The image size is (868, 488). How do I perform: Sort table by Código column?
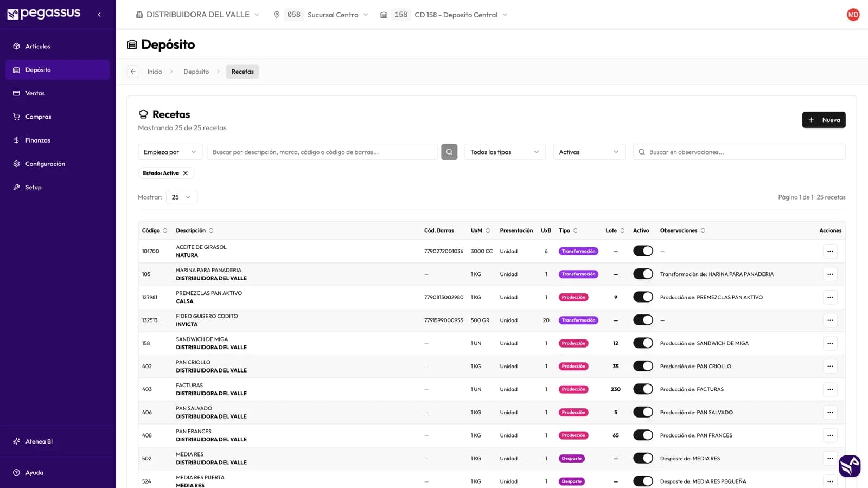click(x=155, y=230)
